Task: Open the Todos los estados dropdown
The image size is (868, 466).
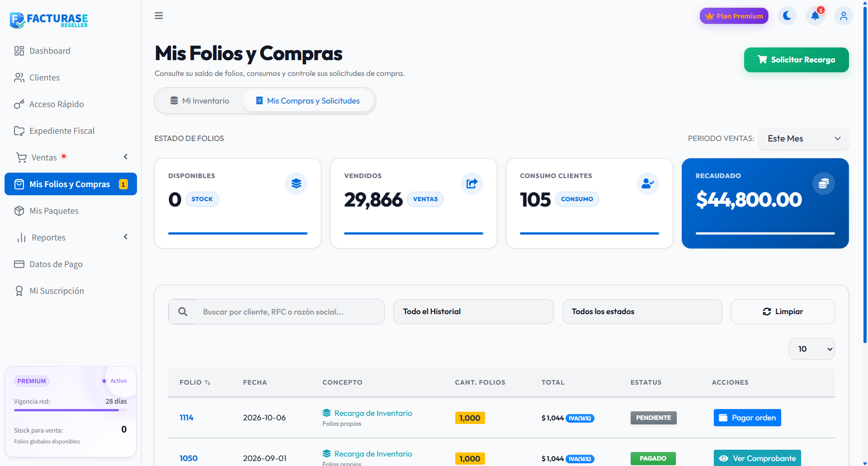Action: pos(642,311)
